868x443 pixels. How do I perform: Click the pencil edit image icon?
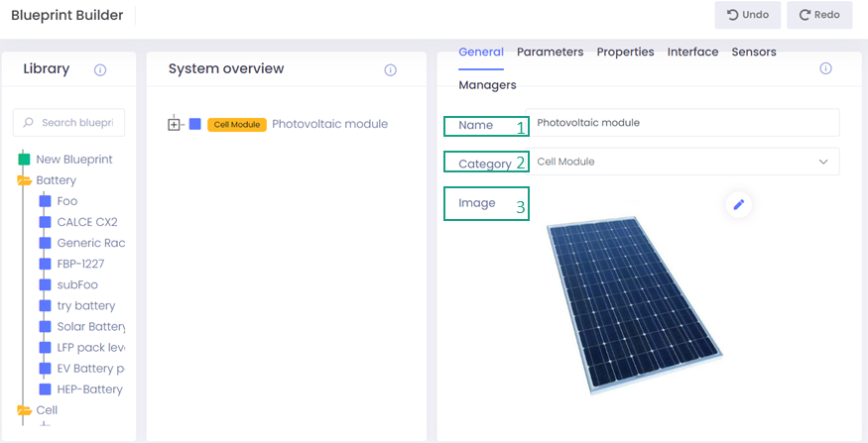[738, 204]
